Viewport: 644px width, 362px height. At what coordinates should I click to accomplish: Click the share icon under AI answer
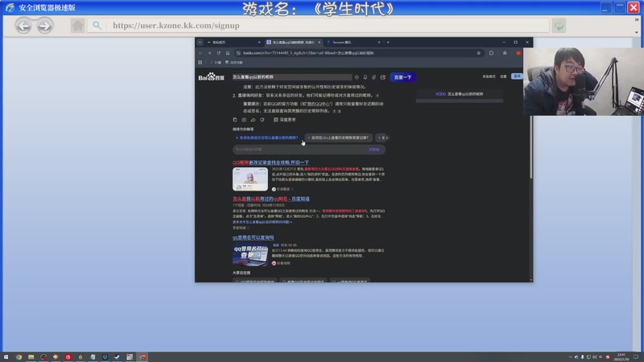[253, 120]
